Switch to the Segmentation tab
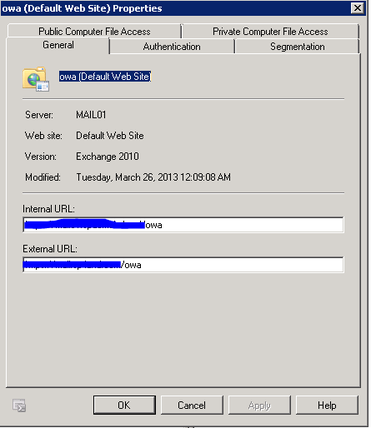The width and height of the screenshot is (371, 428). click(x=297, y=46)
